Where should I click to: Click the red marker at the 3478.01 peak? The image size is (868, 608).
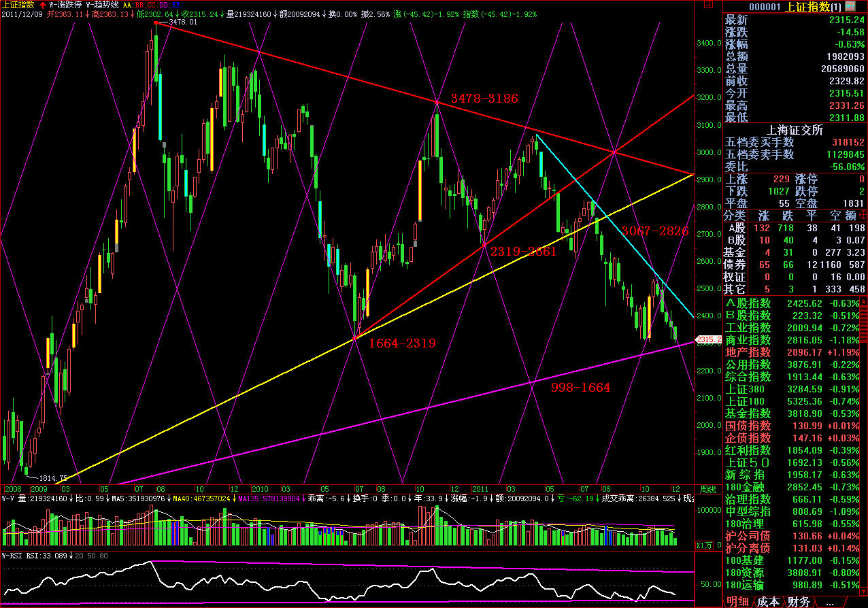[156, 23]
